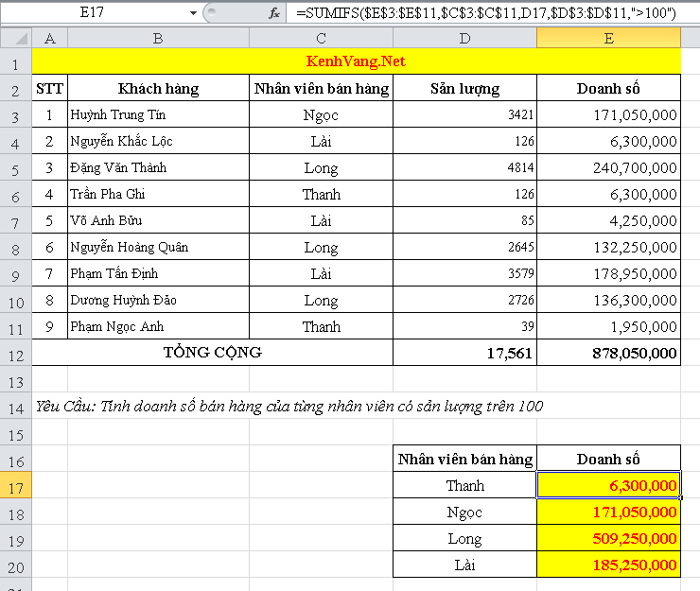Select column E header
The width and height of the screenshot is (700, 591).
point(608,39)
